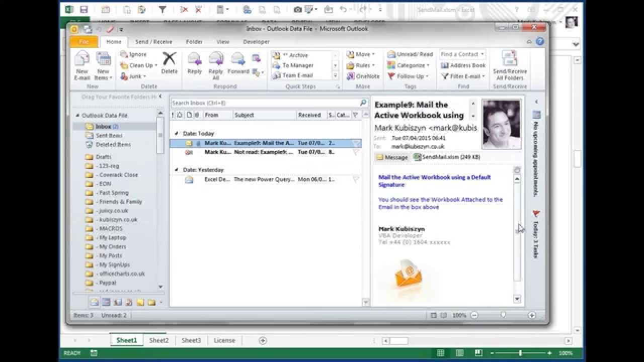Viewport: 644px width, 362px height.
Task: Collapse the Outlook Data File tree
Action: coord(77,115)
